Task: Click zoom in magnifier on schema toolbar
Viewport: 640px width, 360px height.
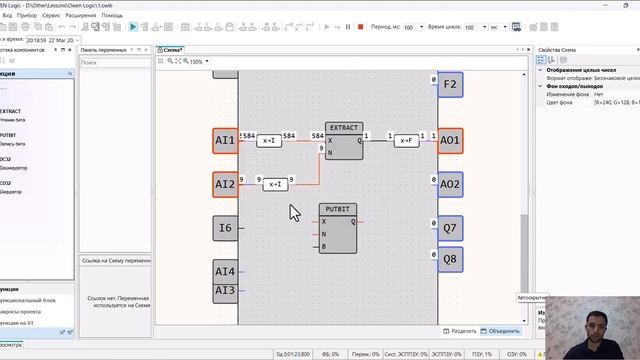Action: 186,61
